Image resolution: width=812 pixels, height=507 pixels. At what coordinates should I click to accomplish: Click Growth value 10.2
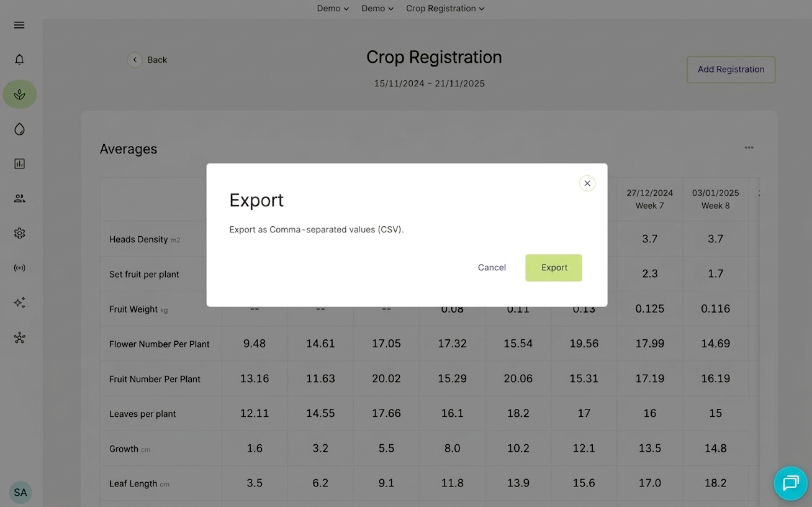point(518,448)
